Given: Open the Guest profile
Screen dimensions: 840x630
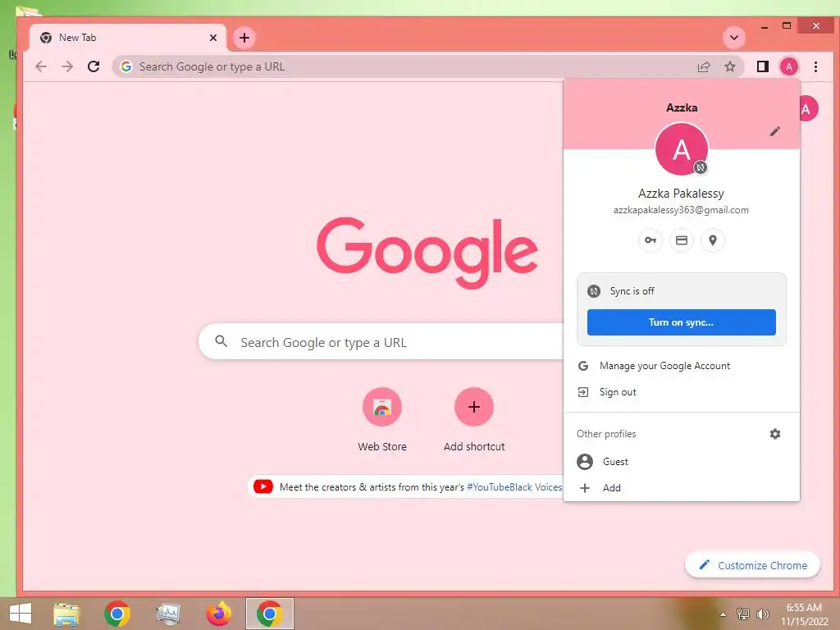Looking at the screenshot, I should click(682, 462).
